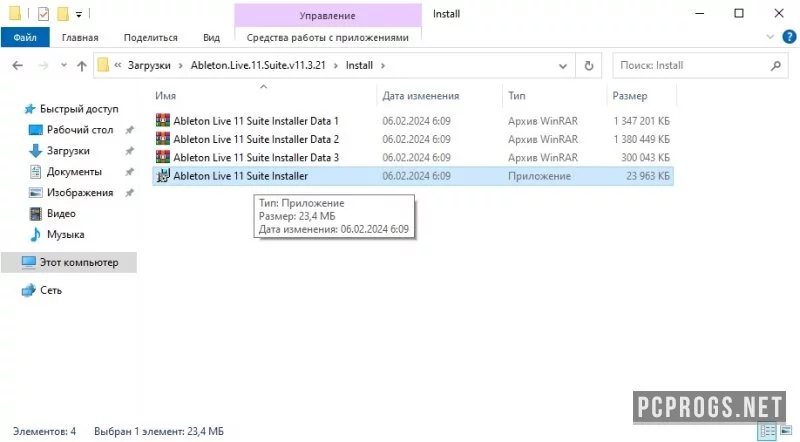Click WinRAR icon of Installer Data 2
This screenshot has width=800, height=442.
pos(163,139)
